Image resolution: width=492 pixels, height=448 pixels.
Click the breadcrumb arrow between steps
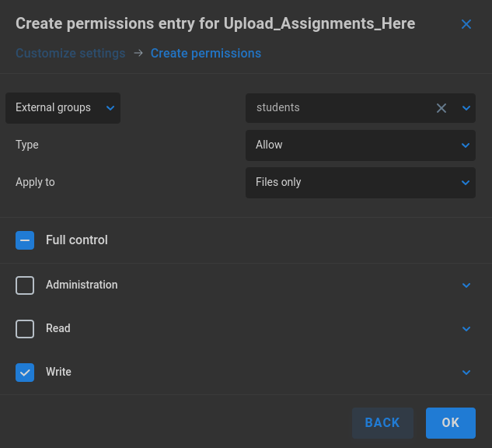coord(138,54)
